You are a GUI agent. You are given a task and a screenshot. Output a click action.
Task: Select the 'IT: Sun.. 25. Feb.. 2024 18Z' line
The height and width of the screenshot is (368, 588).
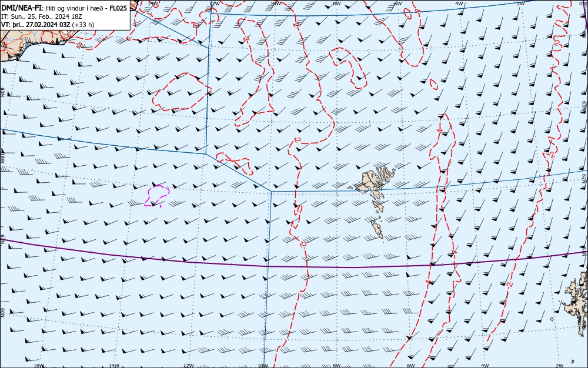tap(42, 16)
